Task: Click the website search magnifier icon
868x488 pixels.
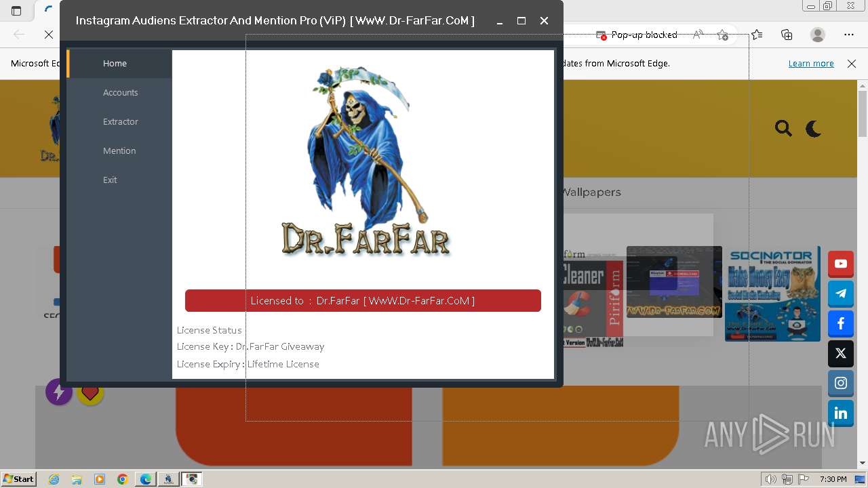Action: [x=783, y=128]
